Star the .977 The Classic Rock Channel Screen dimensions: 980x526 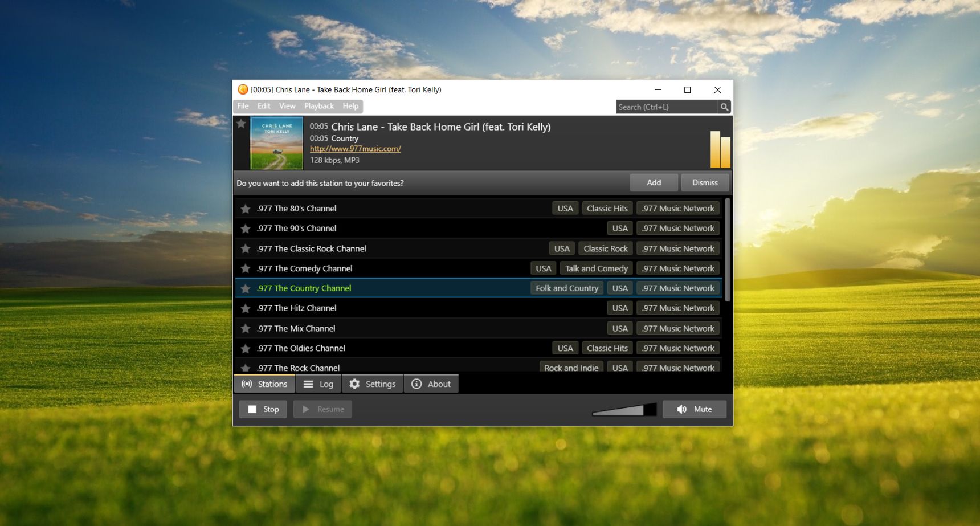click(x=246, y=249)
